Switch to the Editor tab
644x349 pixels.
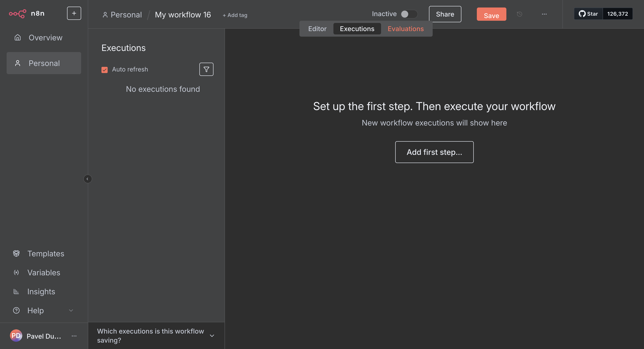(x=317, y=29)
